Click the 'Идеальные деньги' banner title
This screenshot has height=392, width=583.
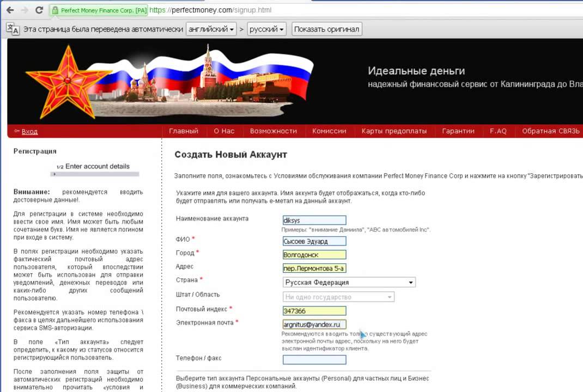point(416,71)
